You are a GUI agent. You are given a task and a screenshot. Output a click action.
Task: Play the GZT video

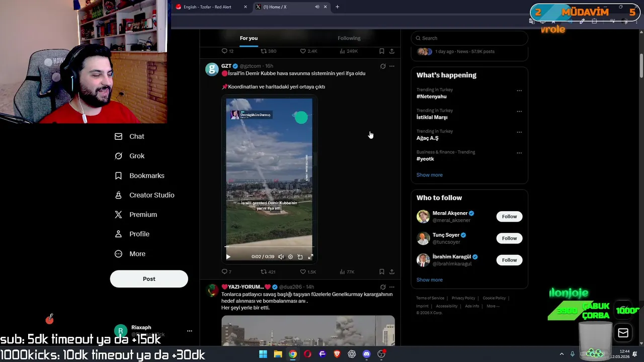228,257
